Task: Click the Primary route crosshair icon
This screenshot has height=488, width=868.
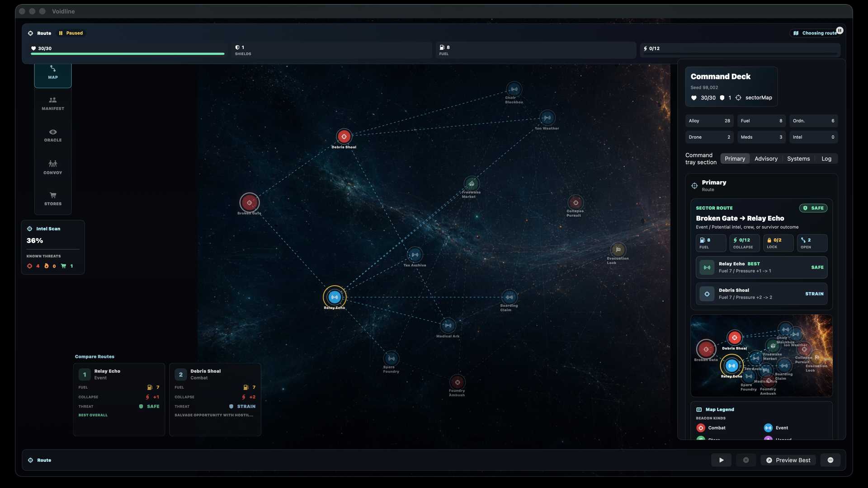Action: pyautogui.click(x=694, y=186)
